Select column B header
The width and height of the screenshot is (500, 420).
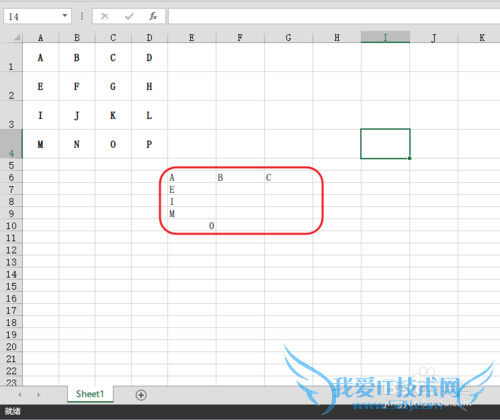point(77,37)
